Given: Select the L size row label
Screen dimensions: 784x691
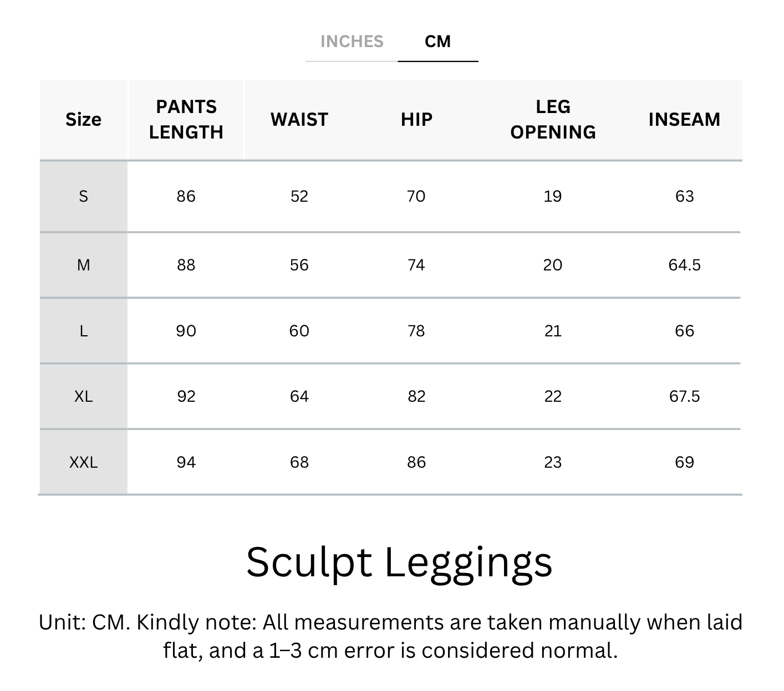Looking at the screenshot, I should (x=84, y=331).
